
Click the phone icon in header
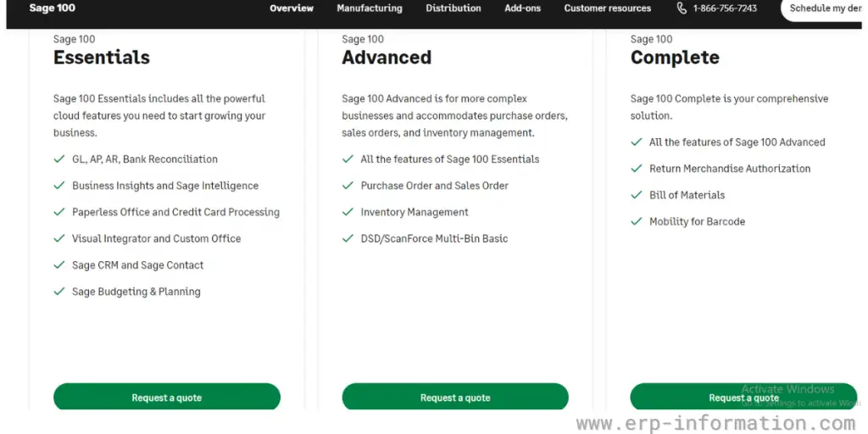pyautogui.click(x=682, y=8)
